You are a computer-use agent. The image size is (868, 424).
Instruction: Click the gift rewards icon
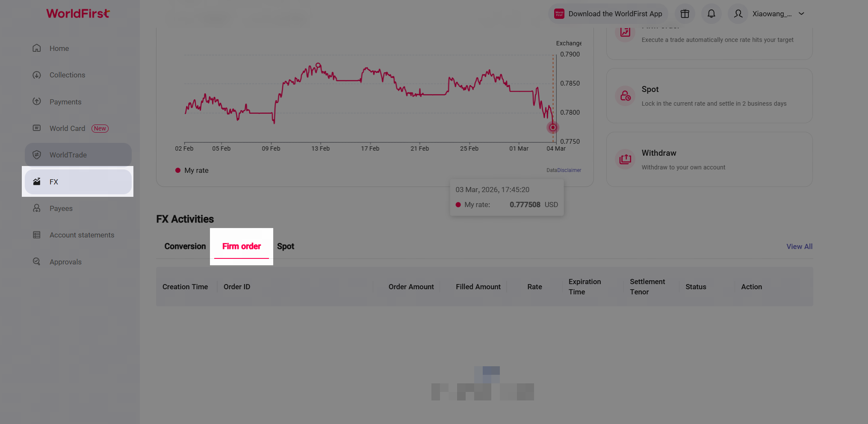point(685,14)
